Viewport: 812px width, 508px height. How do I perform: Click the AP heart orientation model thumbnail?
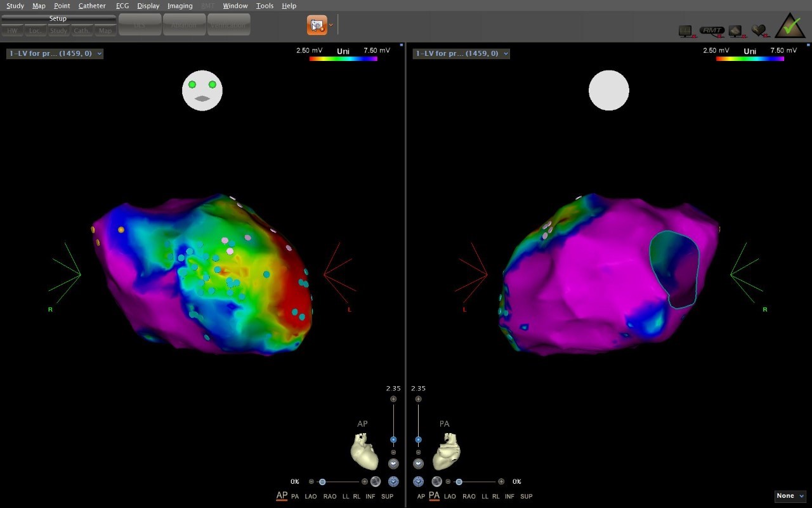363,451
